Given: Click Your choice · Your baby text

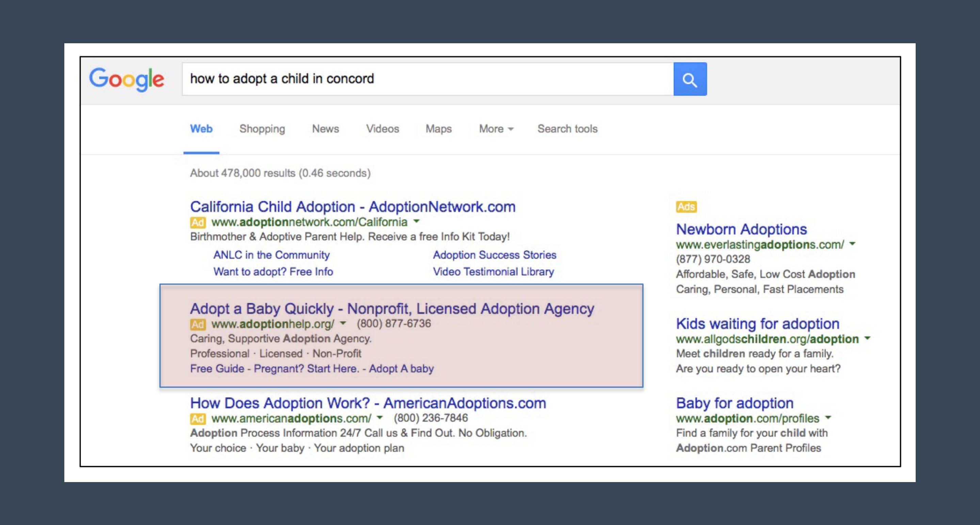Looking at the screenshot, I should coord(297,448).
